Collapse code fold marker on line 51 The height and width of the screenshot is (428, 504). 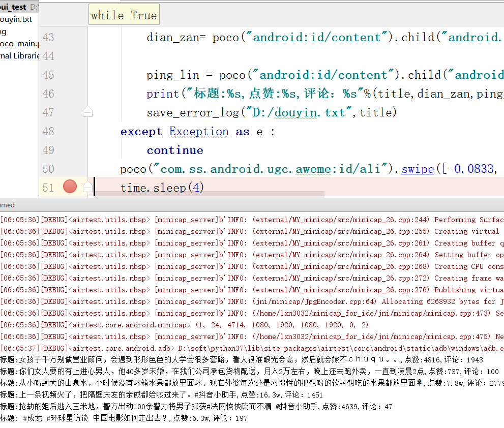tap(87, 187)
